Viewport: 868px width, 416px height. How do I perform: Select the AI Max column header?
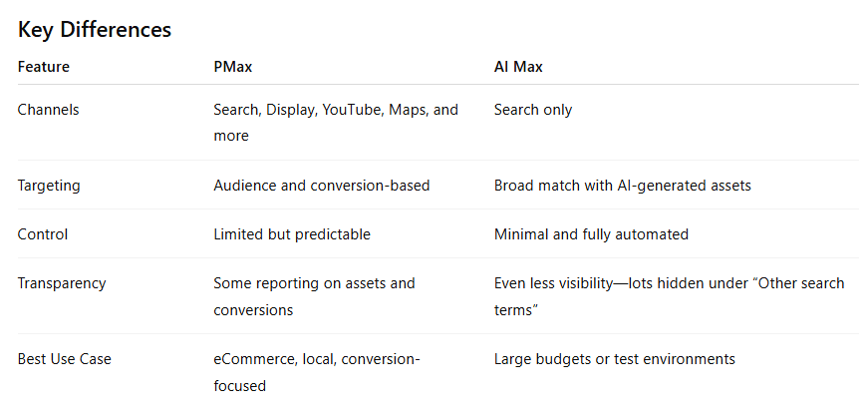[518, 67]
